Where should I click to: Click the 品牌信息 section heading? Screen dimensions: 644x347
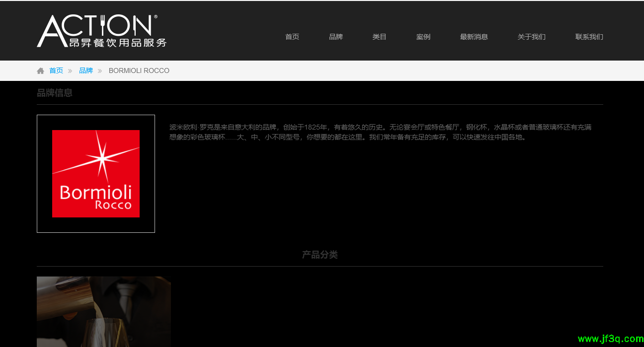(x=55, y=93)
